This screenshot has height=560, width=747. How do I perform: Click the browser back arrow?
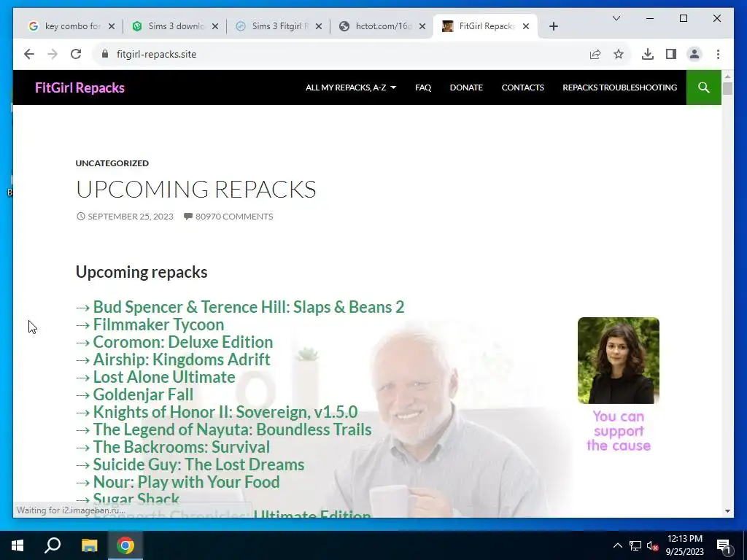point(29,54)
